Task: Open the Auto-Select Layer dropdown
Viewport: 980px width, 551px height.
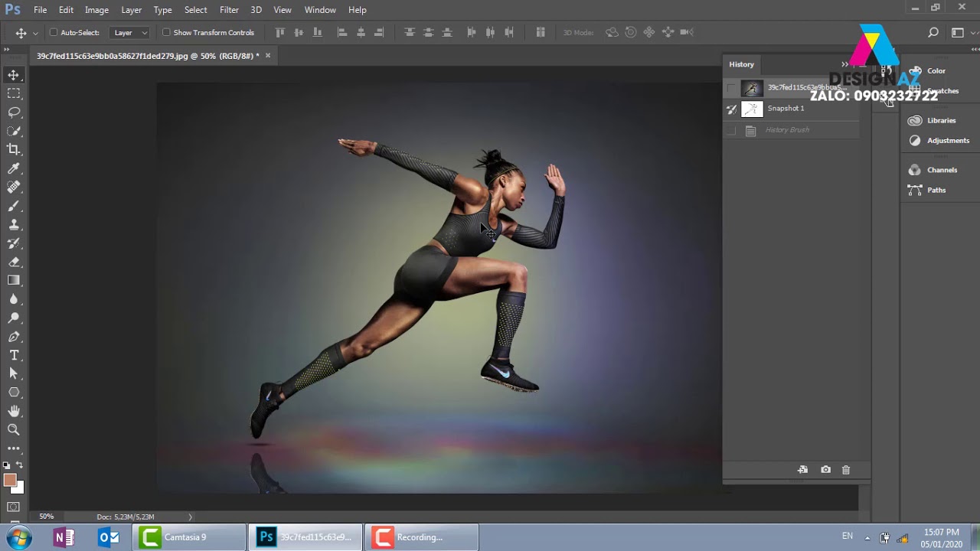Action: click(x=131, y=33)
